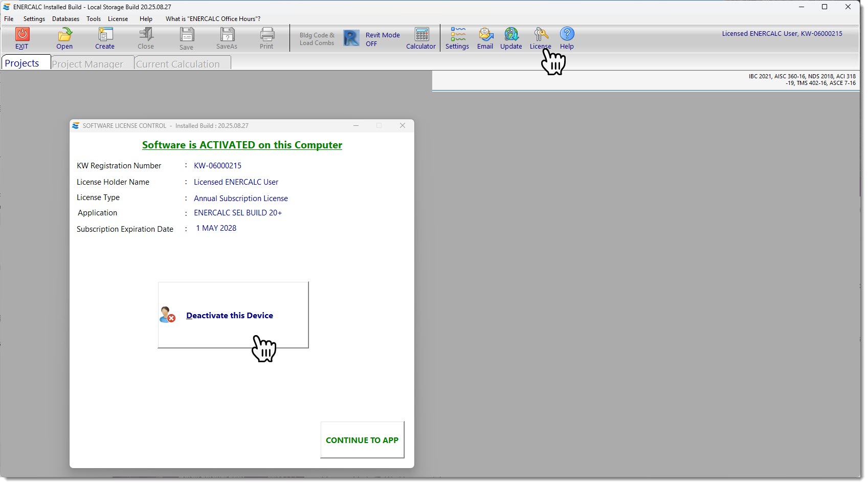This screenshot has height=485, width=868.
Task: Open the Help question mark icon
Action: click(567, 34)
